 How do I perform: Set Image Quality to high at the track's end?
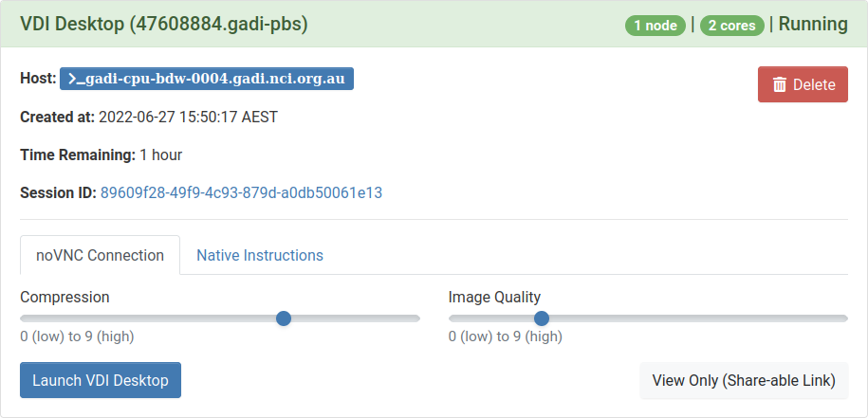pos(844,318)
